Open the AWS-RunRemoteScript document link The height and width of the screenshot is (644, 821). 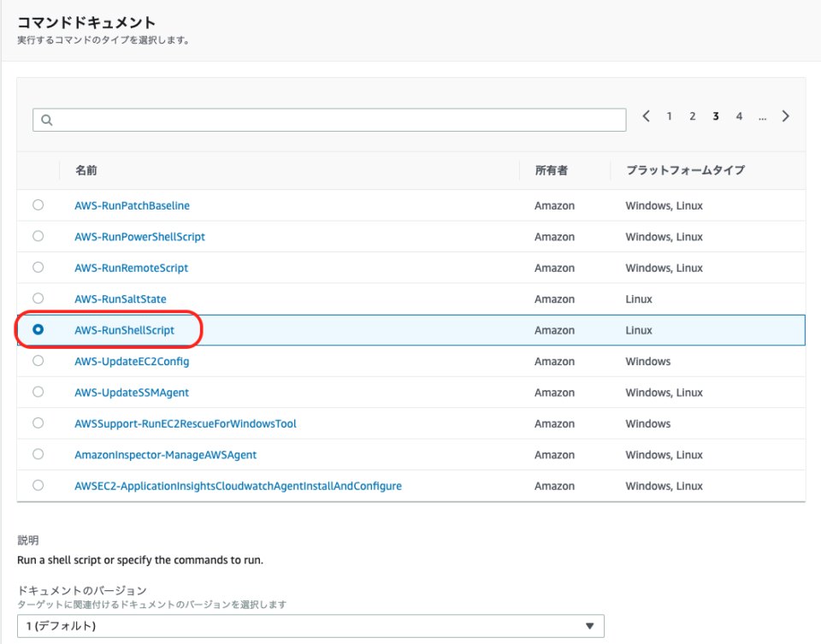coord(131,268)
